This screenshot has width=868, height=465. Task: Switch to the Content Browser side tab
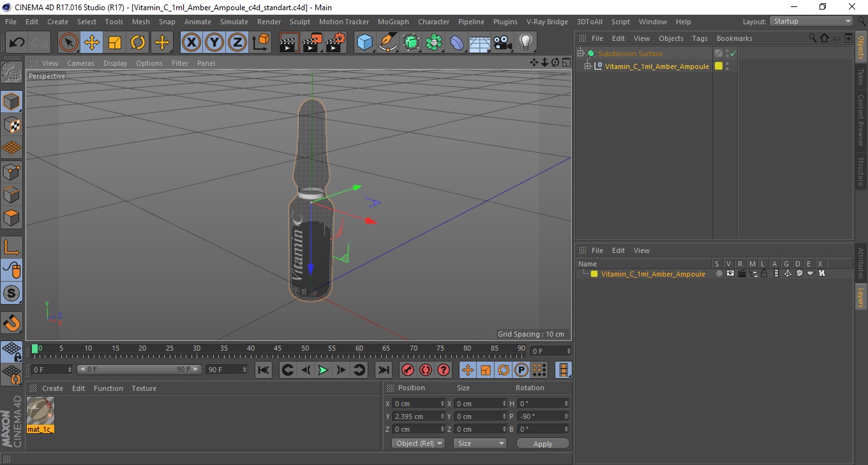pos(861,121)
